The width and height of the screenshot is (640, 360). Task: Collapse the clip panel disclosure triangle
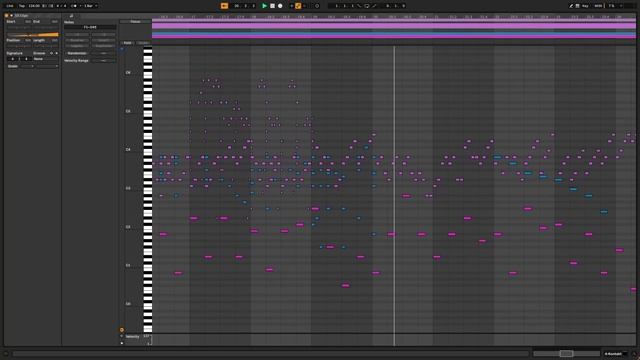tap(11, 16)
